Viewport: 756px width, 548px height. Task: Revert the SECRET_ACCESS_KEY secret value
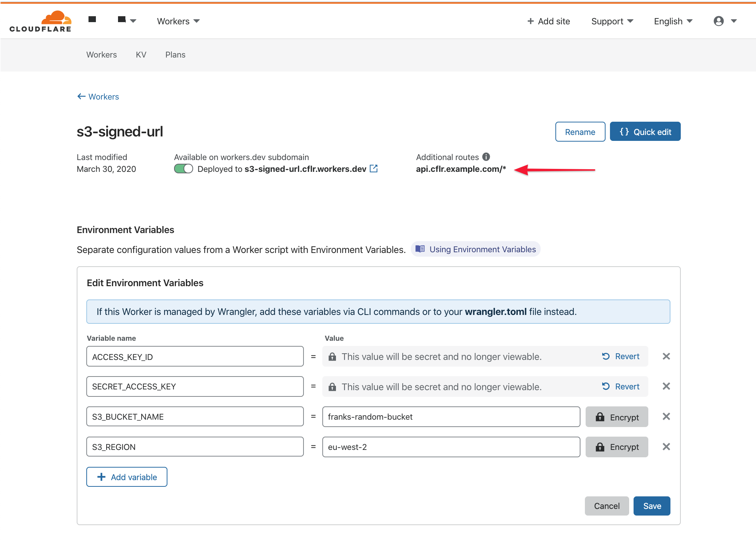pos(621,386)
